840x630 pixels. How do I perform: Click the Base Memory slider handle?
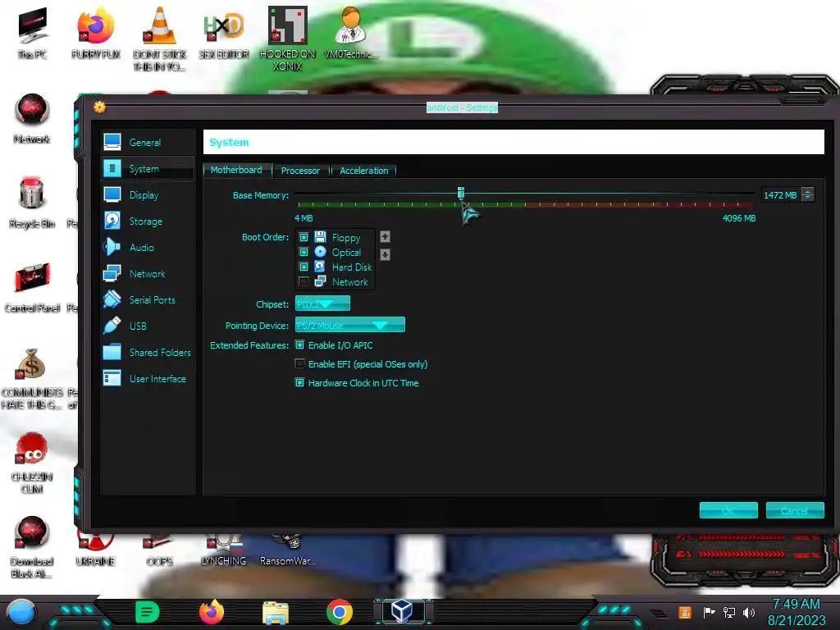click(x=461, y=193)
